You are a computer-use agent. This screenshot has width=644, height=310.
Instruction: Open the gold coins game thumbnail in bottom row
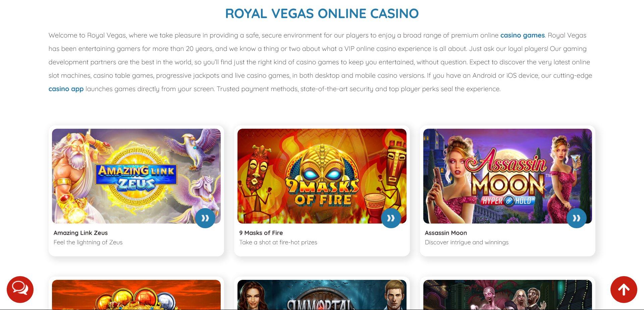point(136,295)
